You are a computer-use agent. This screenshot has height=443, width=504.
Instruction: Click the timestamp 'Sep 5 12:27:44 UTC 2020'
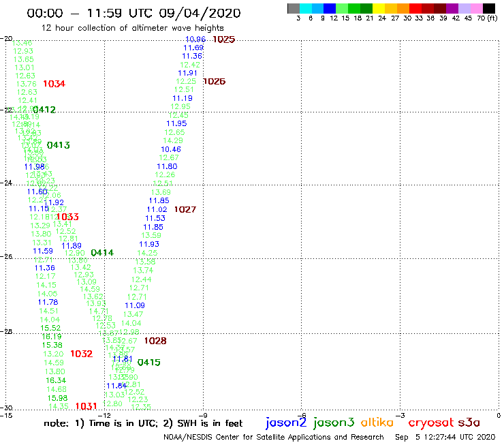445,438
